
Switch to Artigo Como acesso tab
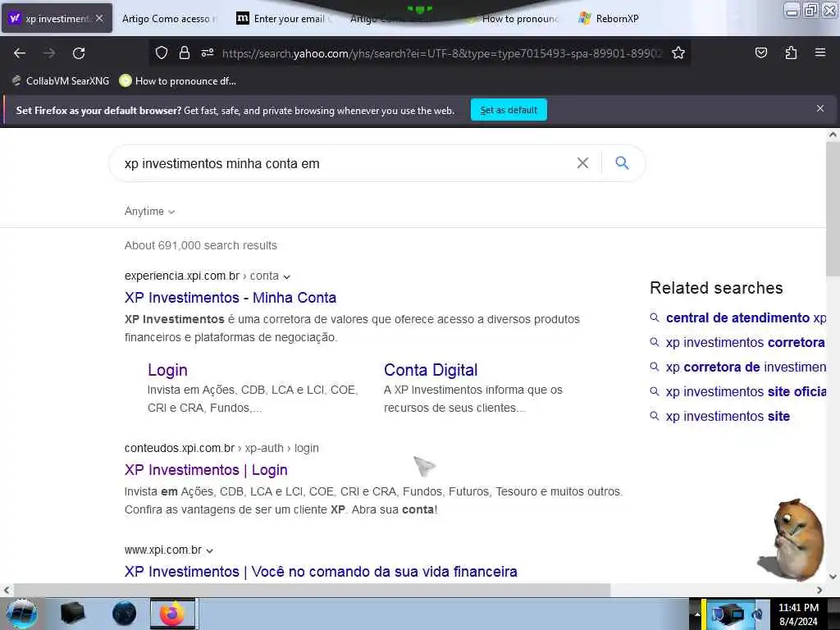[168, 18]
